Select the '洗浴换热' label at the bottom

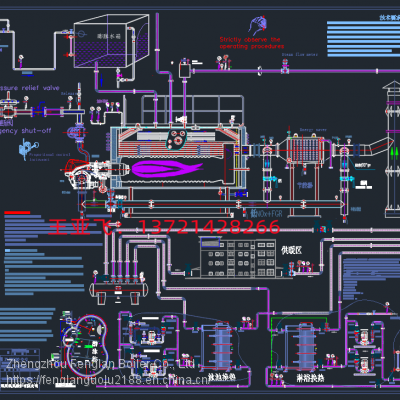222,377
